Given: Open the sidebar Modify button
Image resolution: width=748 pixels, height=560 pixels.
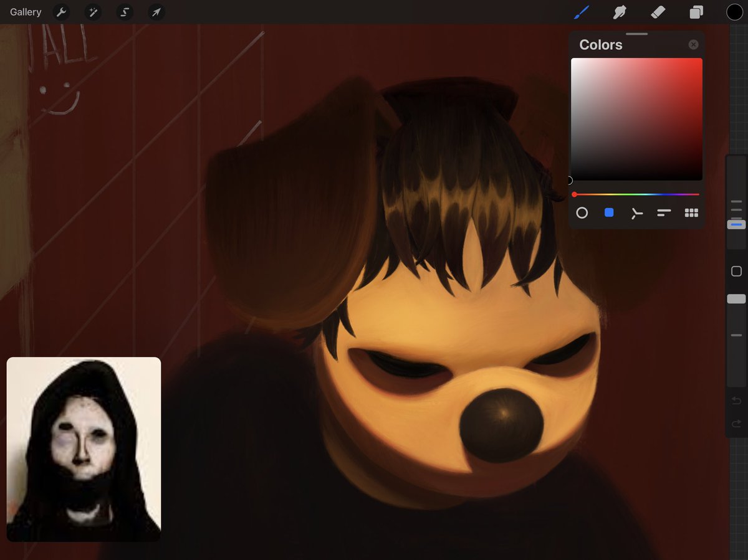Looking at the screenshot, I should 736,271.
